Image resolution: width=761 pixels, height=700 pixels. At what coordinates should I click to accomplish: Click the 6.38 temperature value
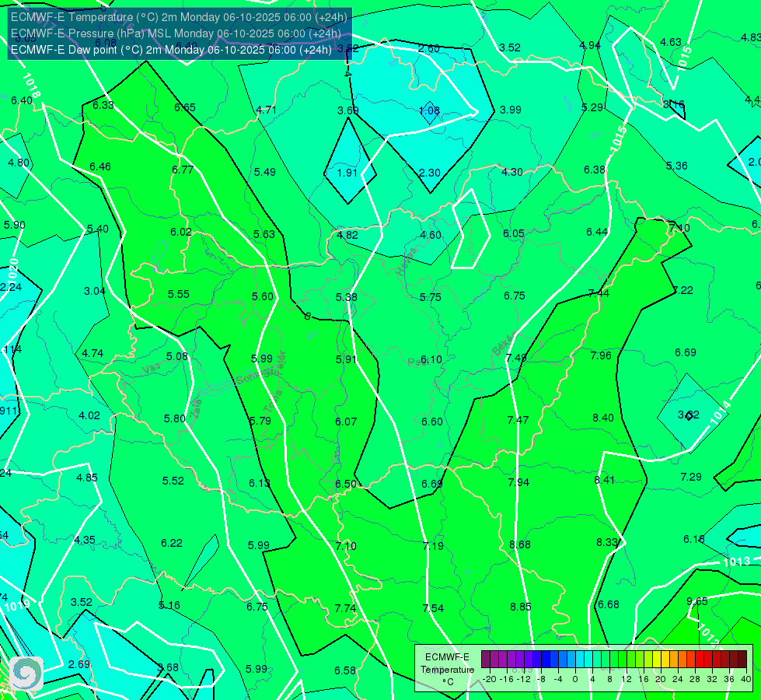click(x=595, y=170)
